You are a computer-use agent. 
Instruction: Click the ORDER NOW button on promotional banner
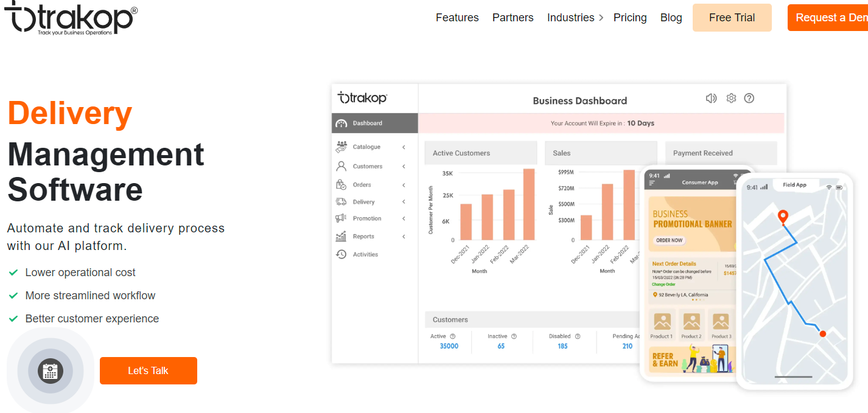point(669,240)
